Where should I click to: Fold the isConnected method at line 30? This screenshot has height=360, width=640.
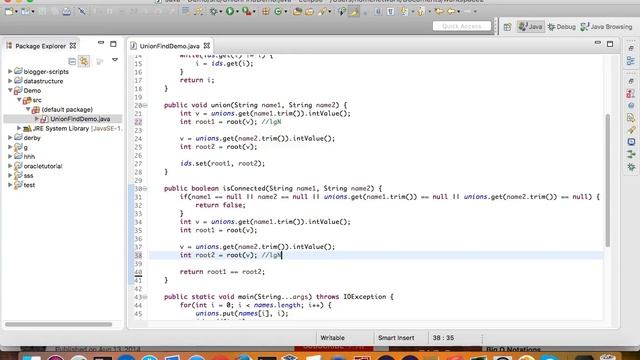145,189
